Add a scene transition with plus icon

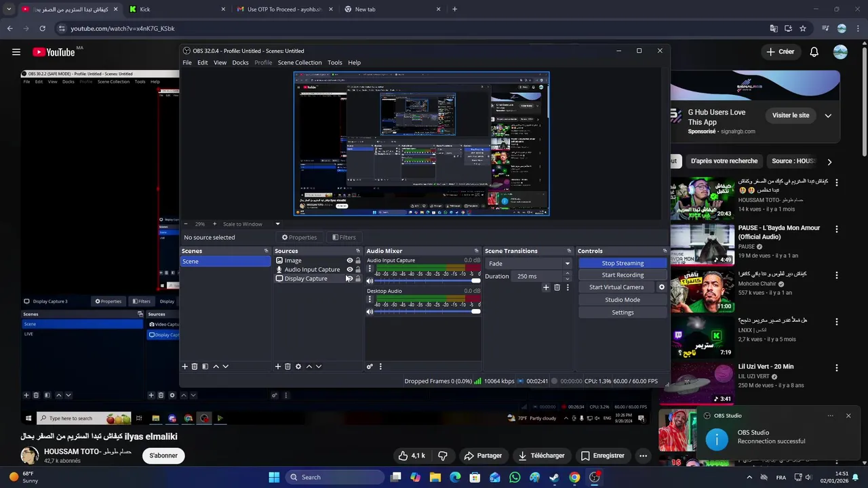[x=546, y=287]
